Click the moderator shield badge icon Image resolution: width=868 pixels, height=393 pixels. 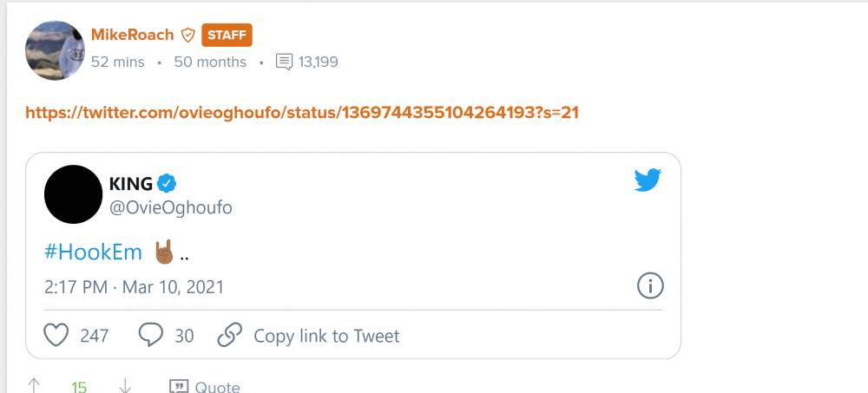(187, 36)
